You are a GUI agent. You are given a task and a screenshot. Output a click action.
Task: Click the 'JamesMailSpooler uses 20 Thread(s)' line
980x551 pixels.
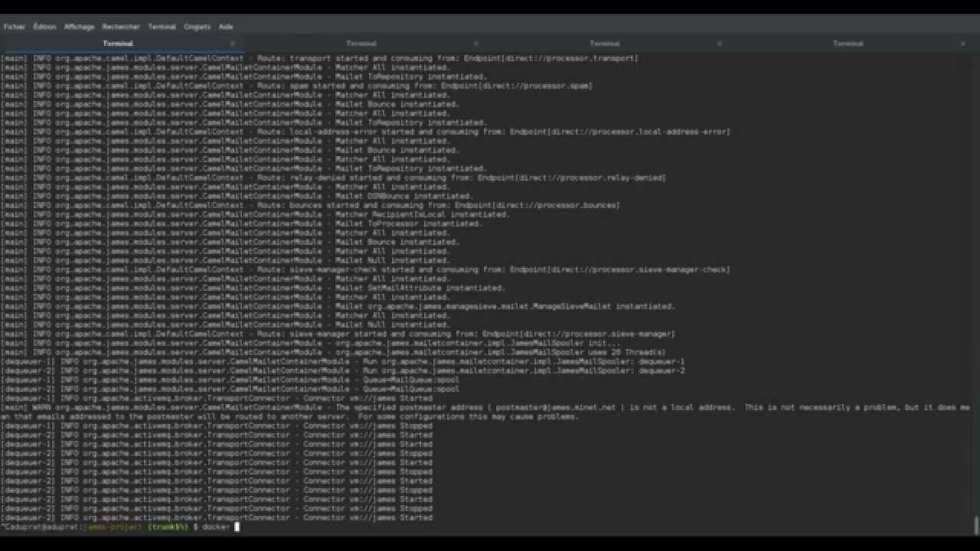334,353
